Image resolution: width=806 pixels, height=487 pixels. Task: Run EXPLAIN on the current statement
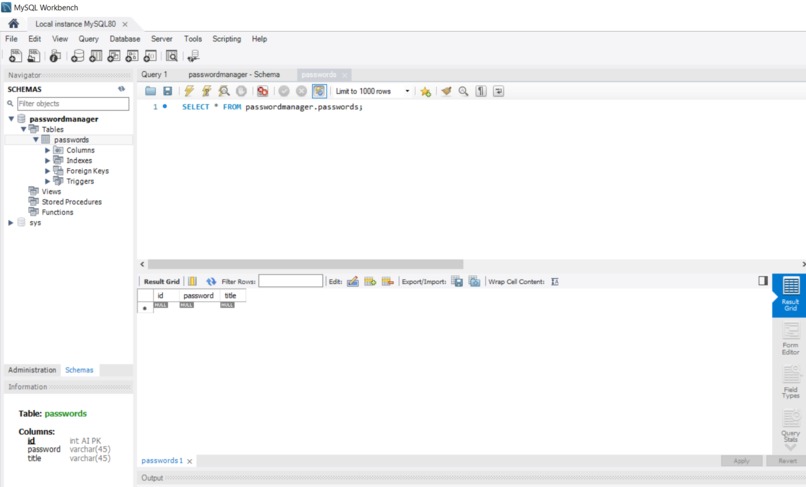pos(224,91)
